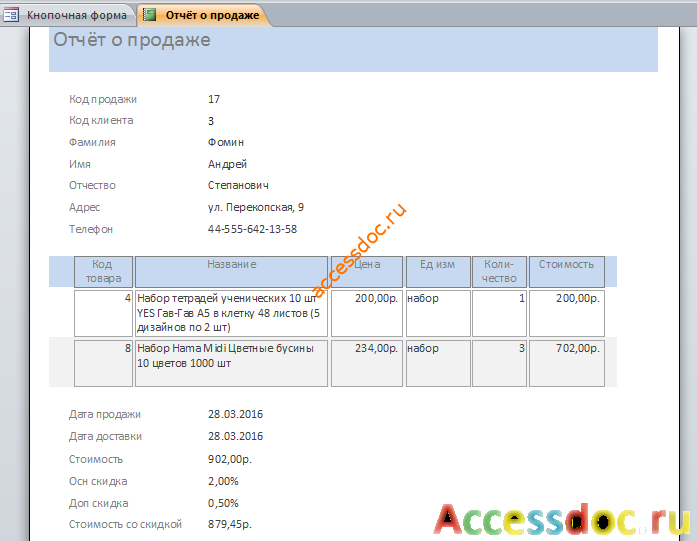Click the Набор тетрадей ученических product name
Image resolution: width=697 pixels, height=541 pixels.
[232, 313]
